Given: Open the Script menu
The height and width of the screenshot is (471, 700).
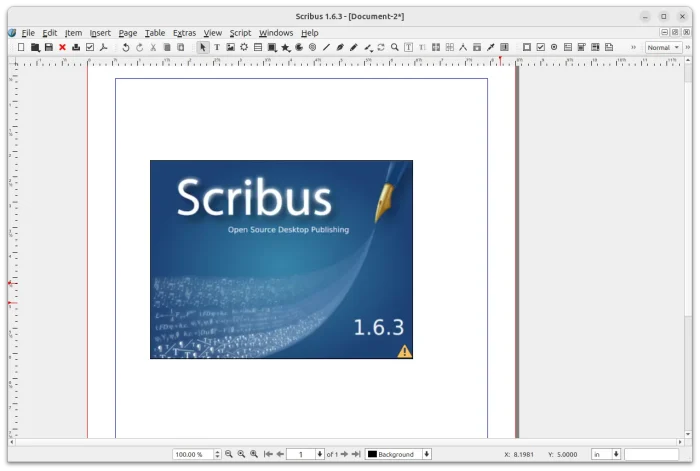Looking at the screenshot, I should [x=240, y=33].
